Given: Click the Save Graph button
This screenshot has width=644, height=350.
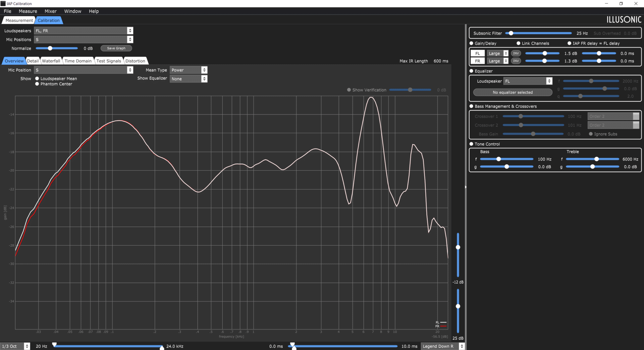Looking at the screenshot, I should click(116, 48).
